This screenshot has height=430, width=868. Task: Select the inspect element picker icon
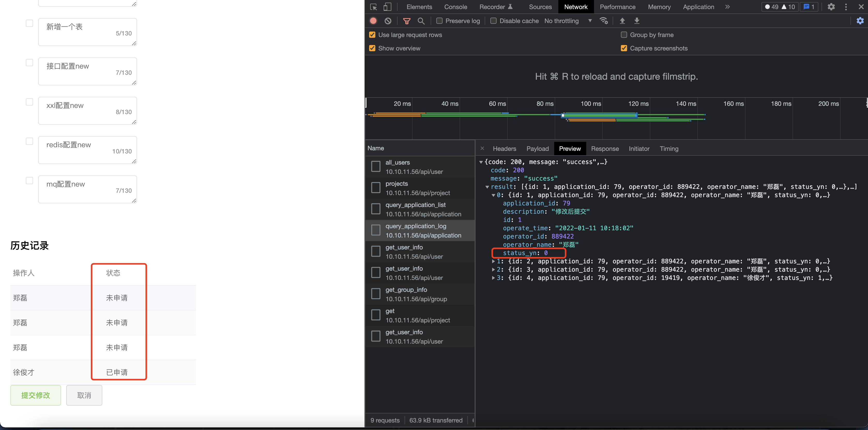pyautogui.click(x=373, y=7)
